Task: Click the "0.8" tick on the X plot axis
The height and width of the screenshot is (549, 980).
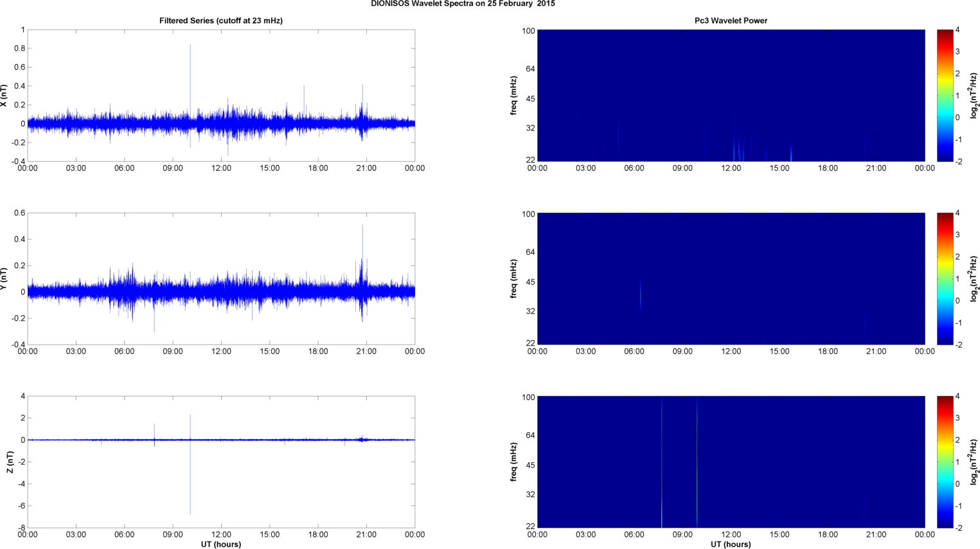Action: [19, 49]
